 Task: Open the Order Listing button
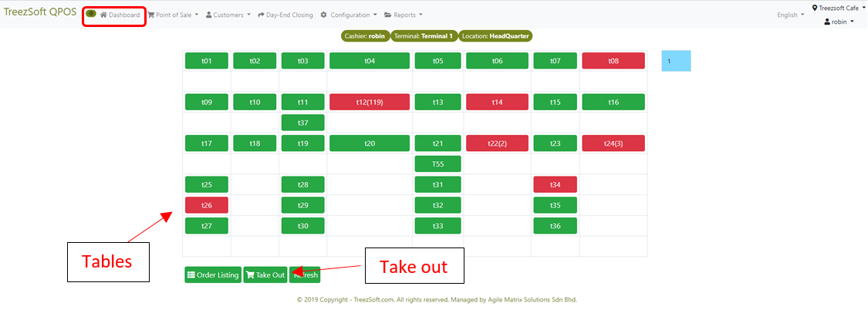pos(213,274)
